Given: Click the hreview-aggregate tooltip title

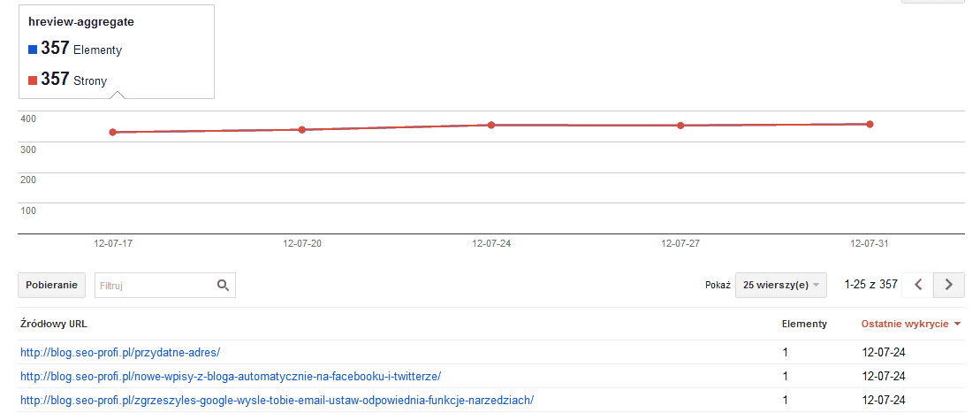Looking at the screenshot, I should click(x=81, y=22).
